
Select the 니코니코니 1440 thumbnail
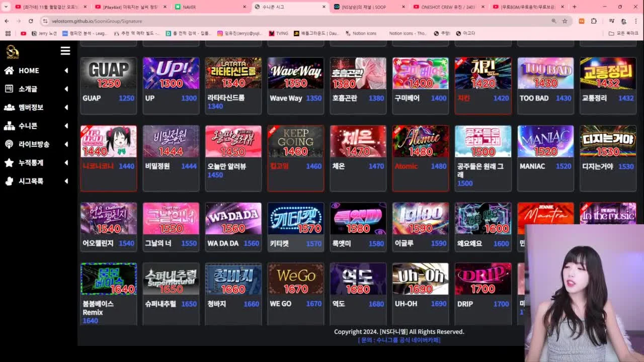[109, 142]
